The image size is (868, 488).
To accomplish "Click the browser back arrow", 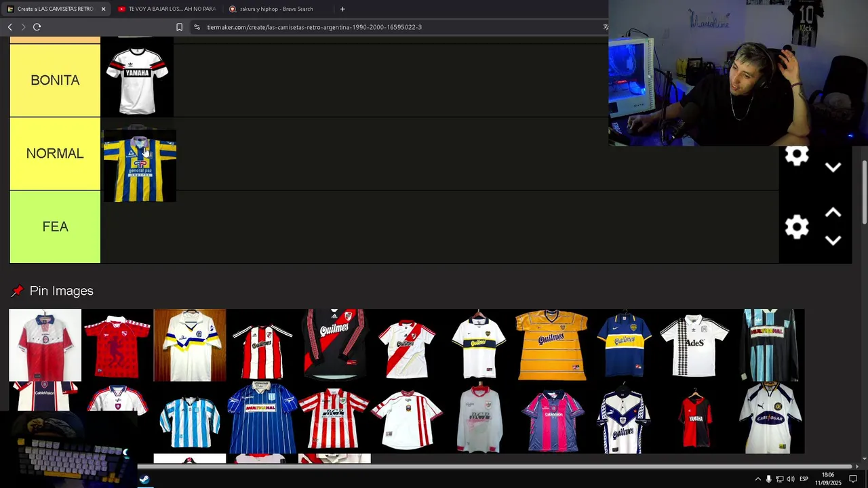I will pos(10,27).
